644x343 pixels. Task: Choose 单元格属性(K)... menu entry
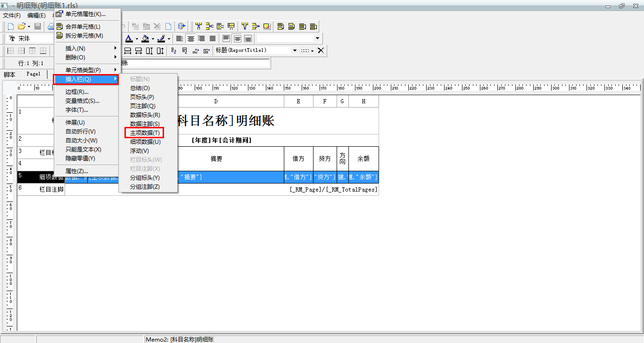coord(87,14)
